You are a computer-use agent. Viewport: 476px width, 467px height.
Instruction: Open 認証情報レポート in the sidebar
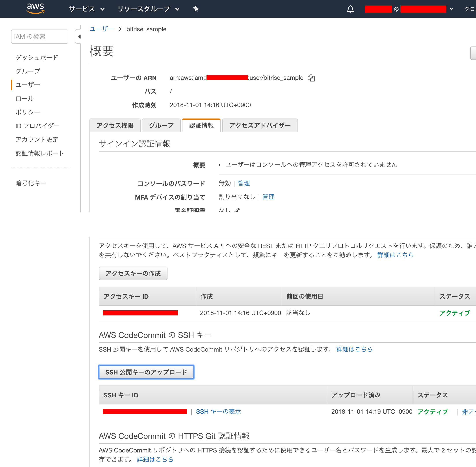[x=40, y=153]
